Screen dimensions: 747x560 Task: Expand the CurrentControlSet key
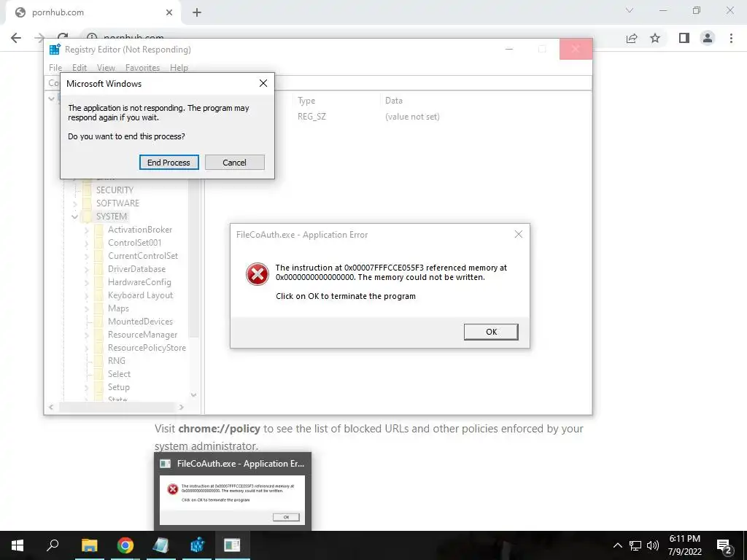coord(87,256)
